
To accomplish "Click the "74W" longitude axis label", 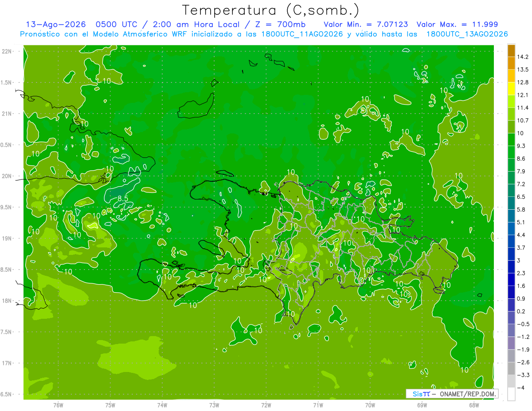I will coord(162,405).
